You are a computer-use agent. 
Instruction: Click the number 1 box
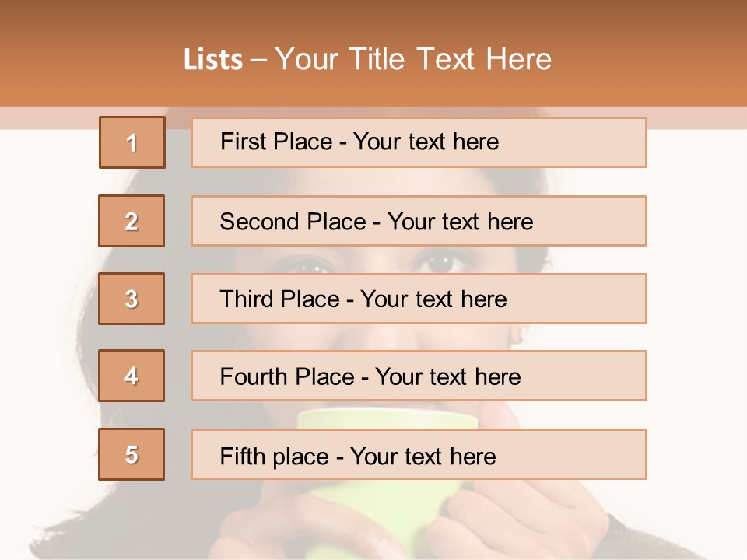click(x=132, y=142)
